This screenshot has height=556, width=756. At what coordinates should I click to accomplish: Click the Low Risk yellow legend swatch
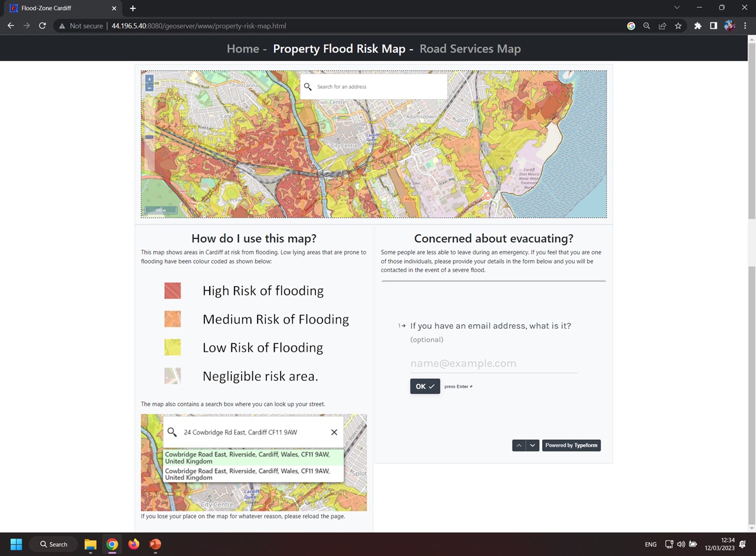click(172, 348)
